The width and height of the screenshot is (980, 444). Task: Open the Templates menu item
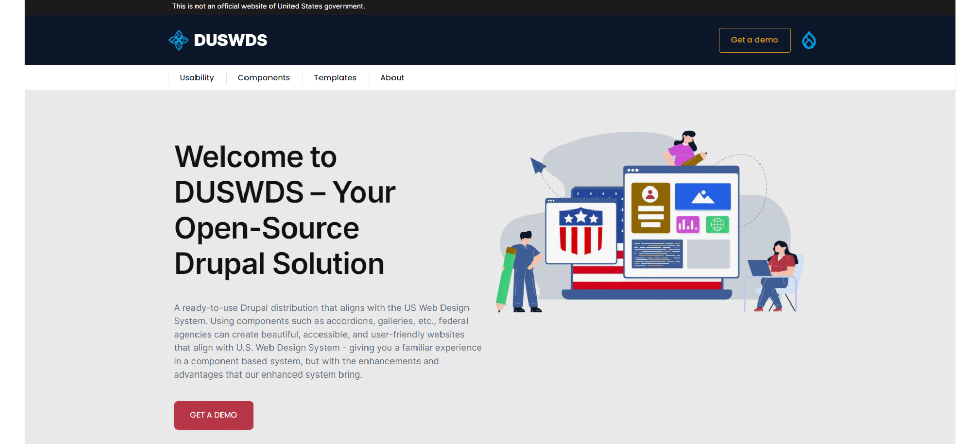(x=335, y=78)
